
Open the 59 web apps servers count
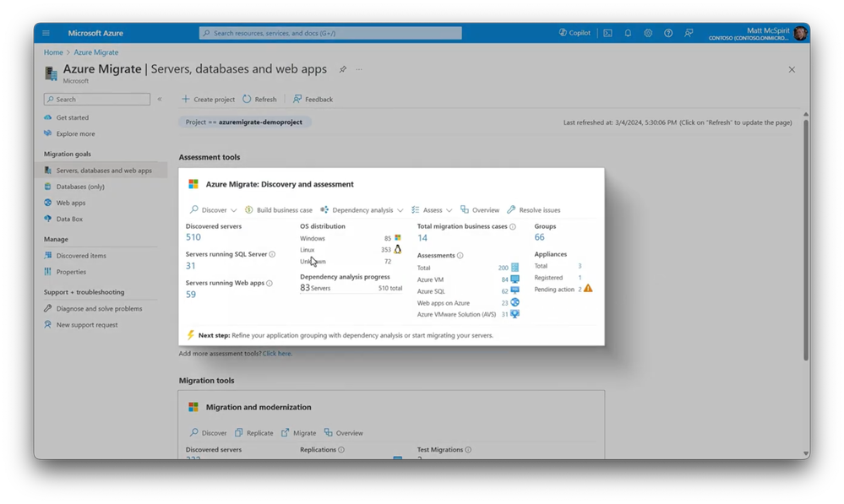(x=191, y=295)
